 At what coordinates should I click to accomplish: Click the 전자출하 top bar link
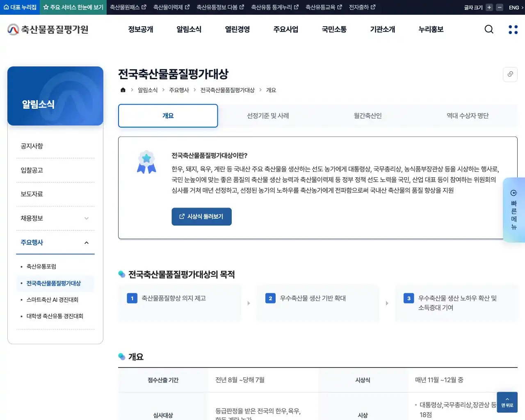click(x=359, y=7)
